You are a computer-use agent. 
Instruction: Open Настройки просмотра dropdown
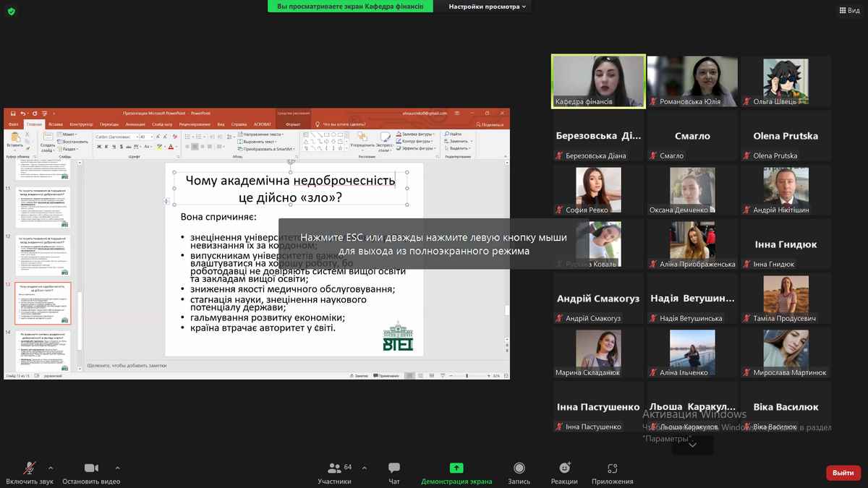(488, 7)
